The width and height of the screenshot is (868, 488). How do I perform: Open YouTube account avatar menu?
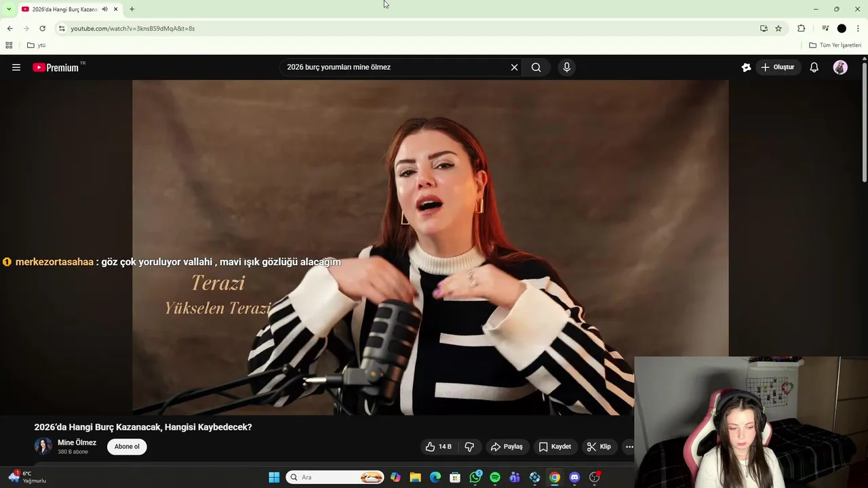click(840, 67)
